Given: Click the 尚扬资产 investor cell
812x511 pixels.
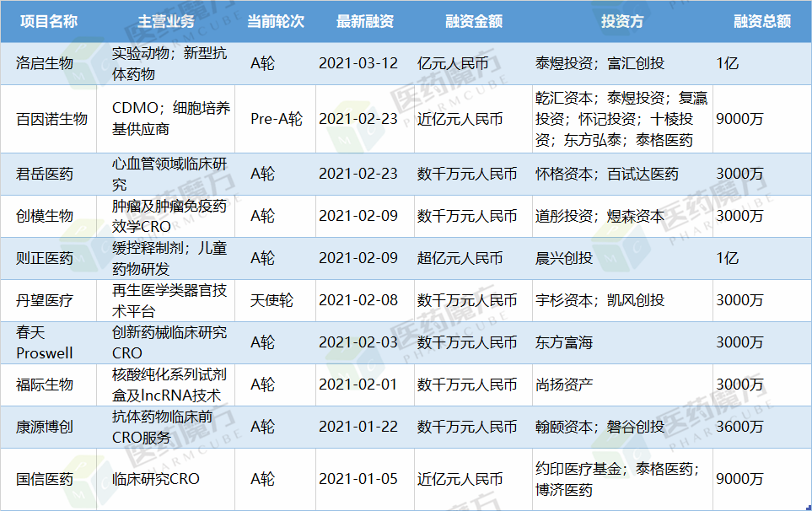Looking at the screenshot, I should click(x=622, y=385).
